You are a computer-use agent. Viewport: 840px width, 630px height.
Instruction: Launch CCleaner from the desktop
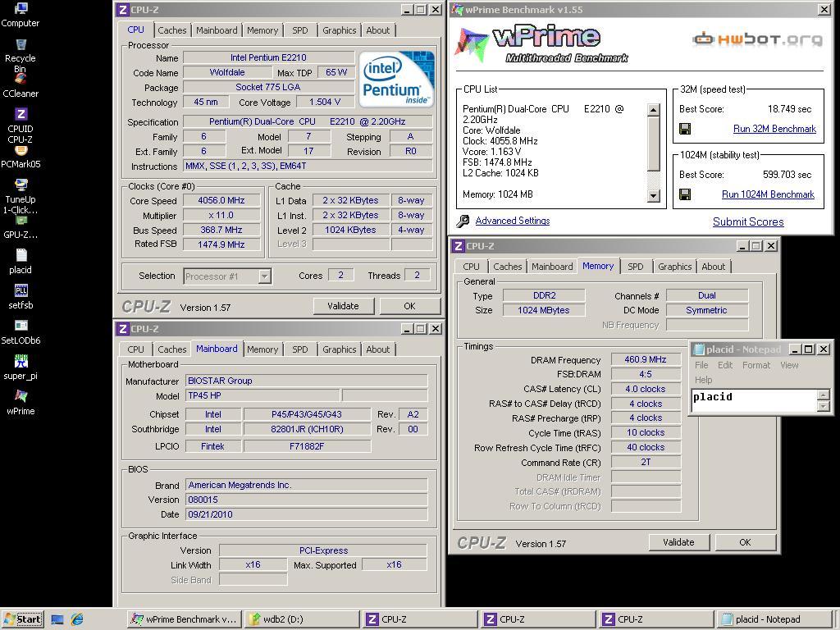pos(21,87)
